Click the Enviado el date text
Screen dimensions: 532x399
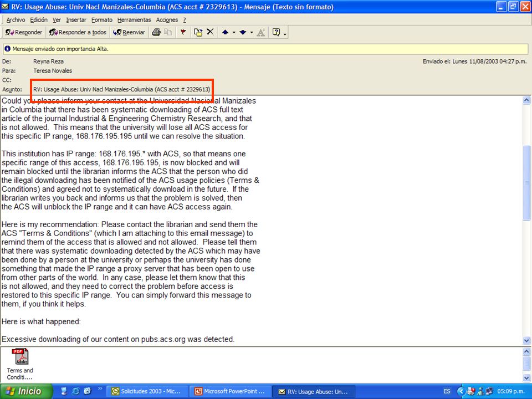click(x=475, y=62)
